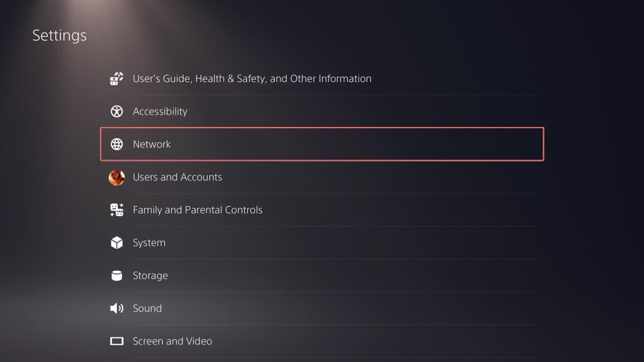644x362 pixels.
Task: Go to Users and Accounts
Action: pyautogui.click(x=177, y=177)
